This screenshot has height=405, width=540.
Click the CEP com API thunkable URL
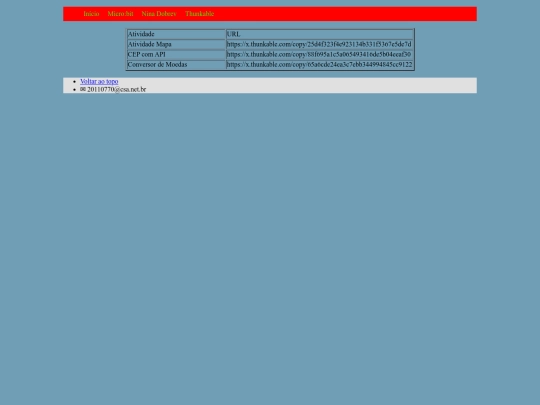(x=319, y=54)
